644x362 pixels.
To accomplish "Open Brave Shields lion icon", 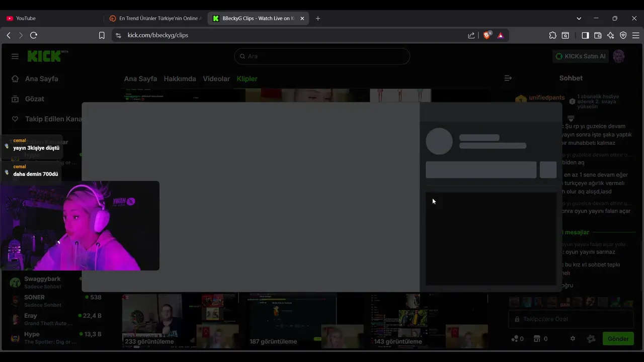I will point(487,35).
